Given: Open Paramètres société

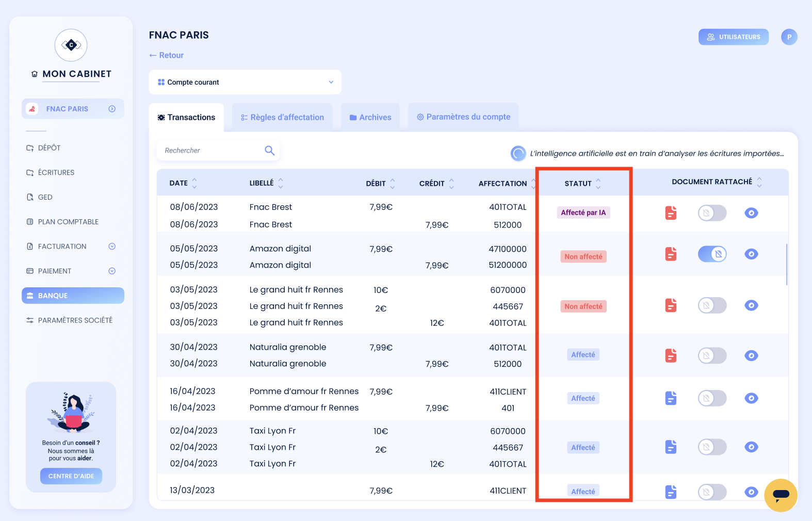Looking at the screenshot, I should coord(69,320).
